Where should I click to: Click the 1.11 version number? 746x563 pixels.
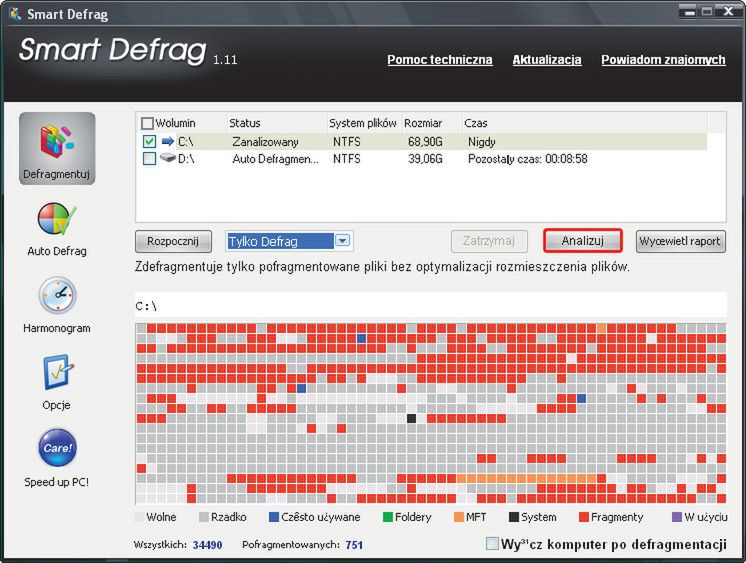225,59
